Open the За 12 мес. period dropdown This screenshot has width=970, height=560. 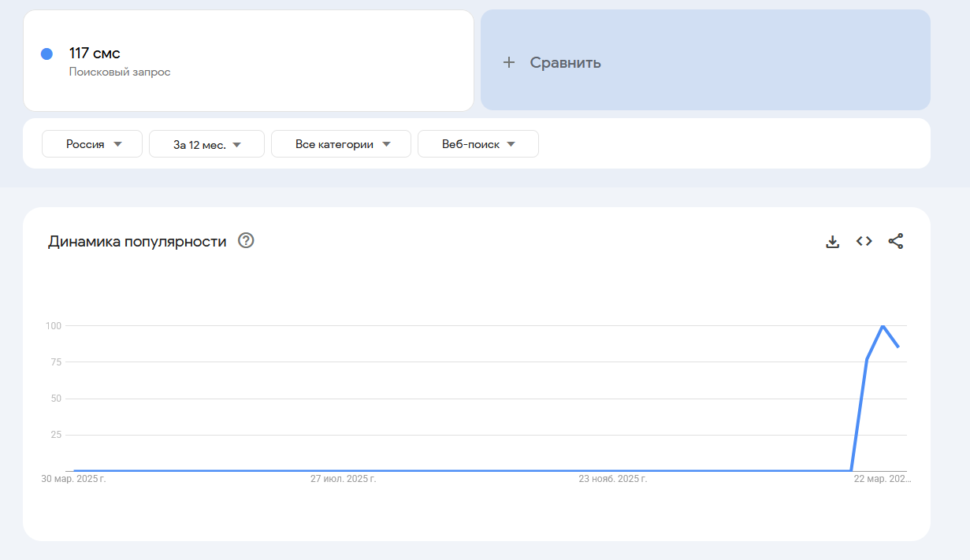(206, 144)
